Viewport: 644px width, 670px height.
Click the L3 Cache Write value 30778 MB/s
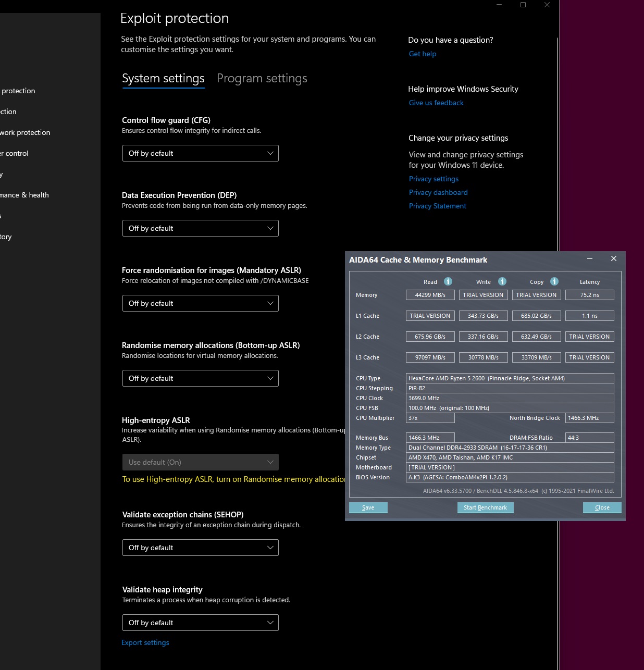tap(484, 357)
